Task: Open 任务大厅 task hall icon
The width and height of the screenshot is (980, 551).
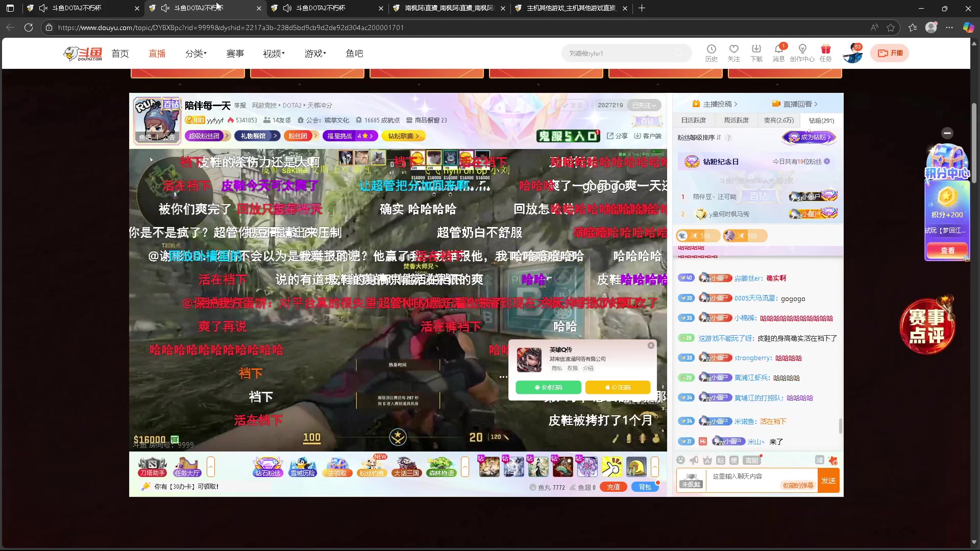Action: click(x=187, y=467)
